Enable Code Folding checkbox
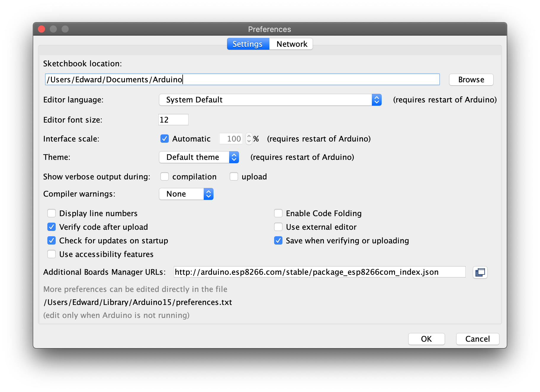This screenshot has width=540, height=392. click(278, 213)
